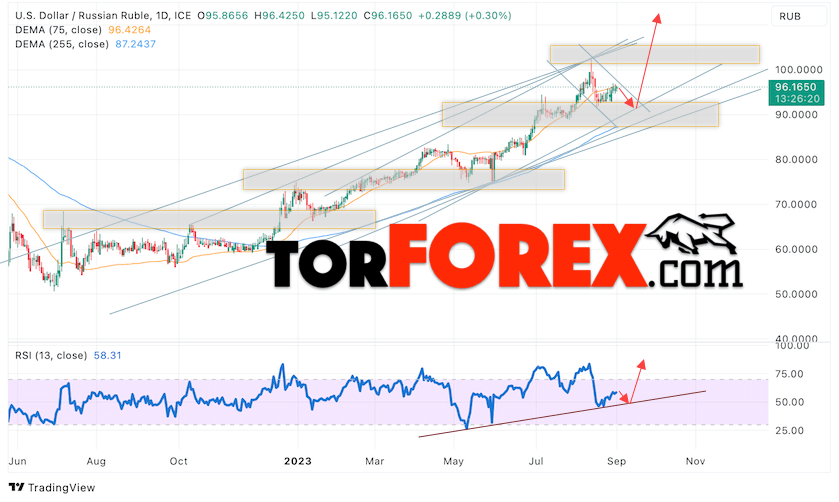Image resolution: width=839 pixels, height=502 pixels.
Task: Click the change value +0.2889 (+0.30%)
Action: pyautogui.click(x=464, y=16)
